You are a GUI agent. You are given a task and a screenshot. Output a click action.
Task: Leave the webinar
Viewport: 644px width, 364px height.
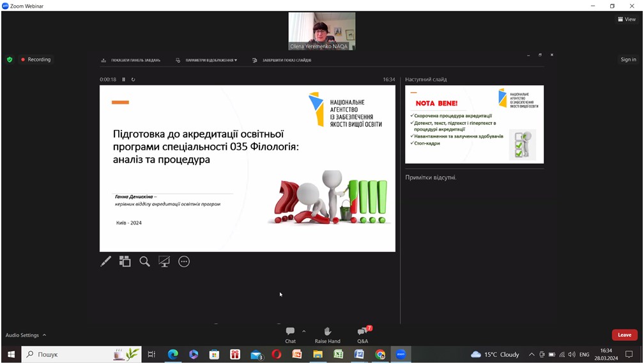point(624,335)
